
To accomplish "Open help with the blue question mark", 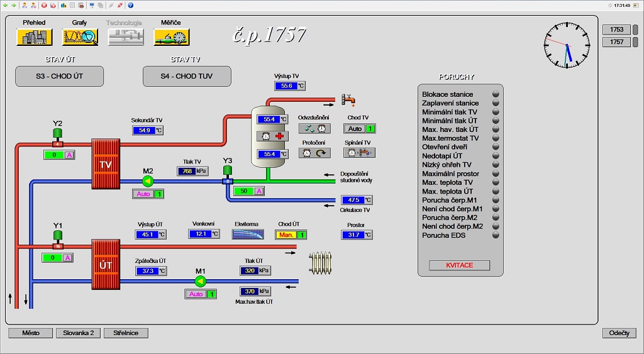I will 131,5.
